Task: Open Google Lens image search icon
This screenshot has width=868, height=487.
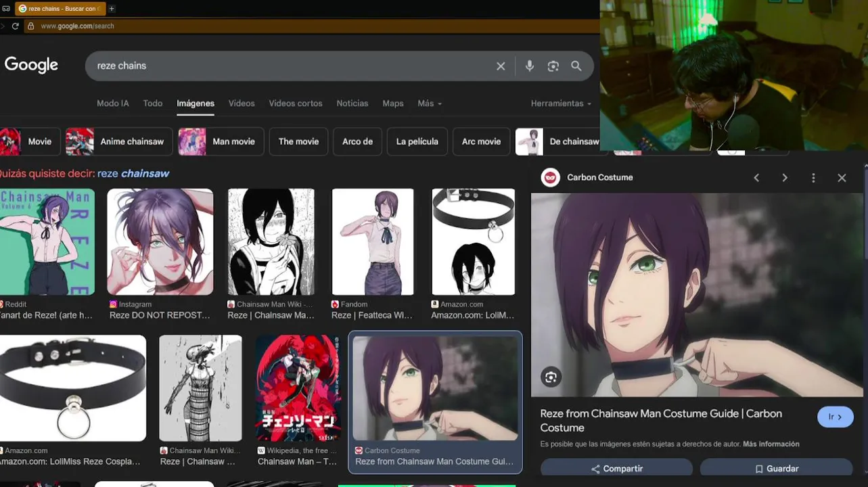Action: click(x=553, y=66)
